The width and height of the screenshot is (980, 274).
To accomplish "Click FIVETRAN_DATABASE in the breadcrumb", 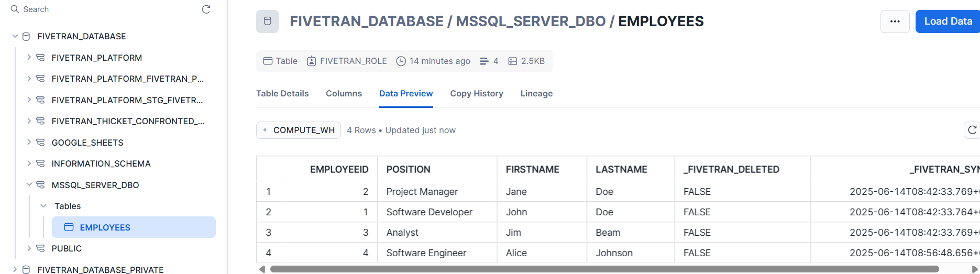I will (367, 21).
